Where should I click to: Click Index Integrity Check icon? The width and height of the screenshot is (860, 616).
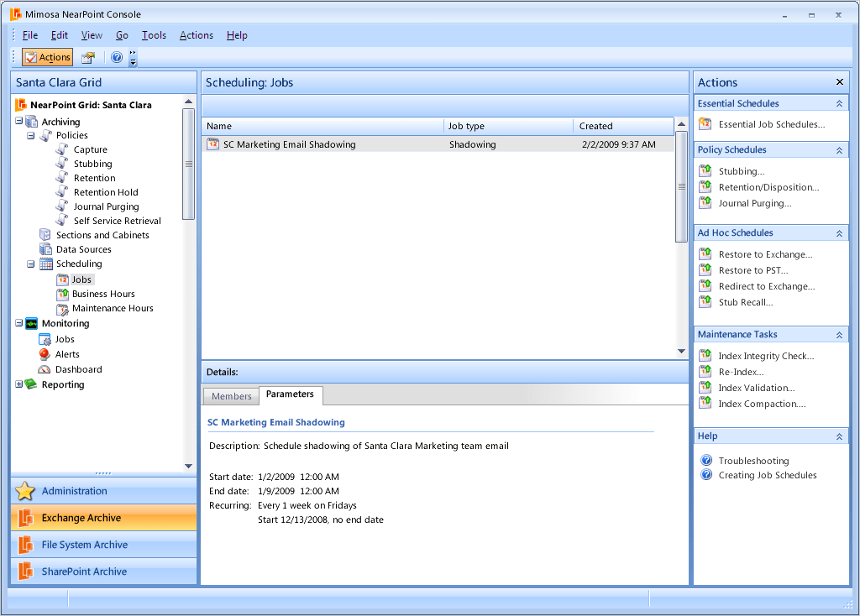point(705,355)
